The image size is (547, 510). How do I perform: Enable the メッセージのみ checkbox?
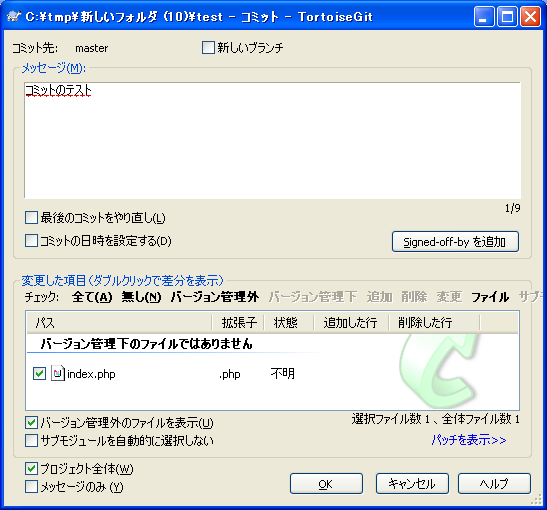click(31, 487)
